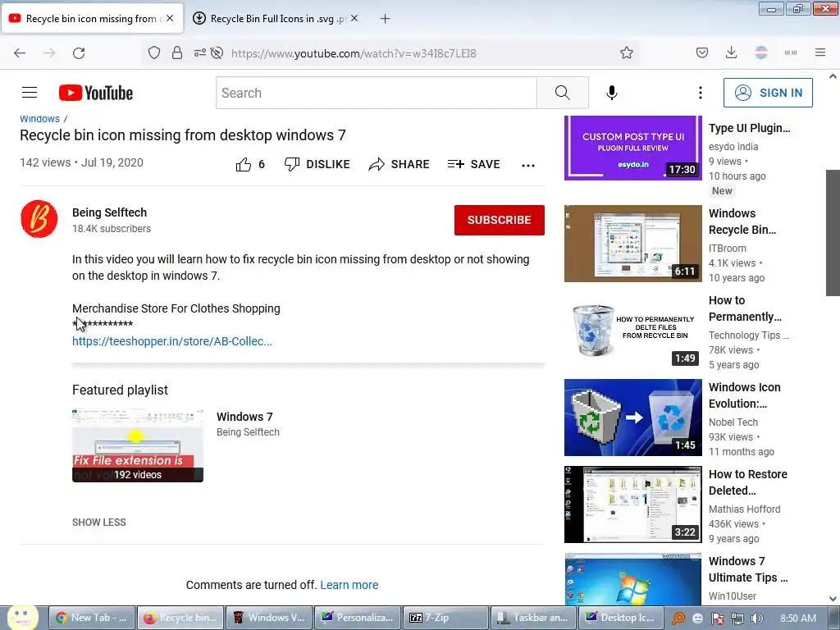Click the search magnifier button

tap(563, 93)
